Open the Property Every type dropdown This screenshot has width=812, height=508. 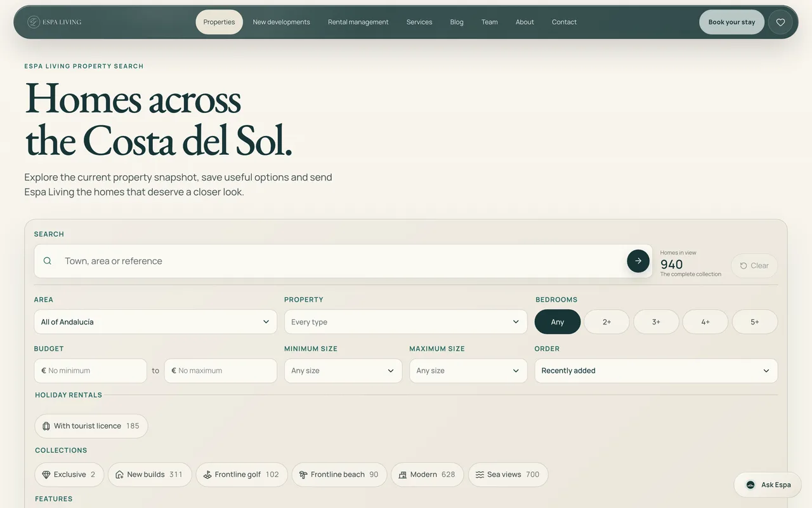[x=406, y=322]
